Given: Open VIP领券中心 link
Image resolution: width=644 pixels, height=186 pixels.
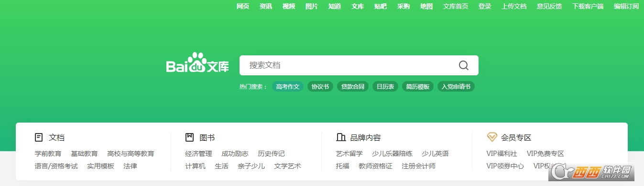Looking at the screenshot, I should pos(505,166).
